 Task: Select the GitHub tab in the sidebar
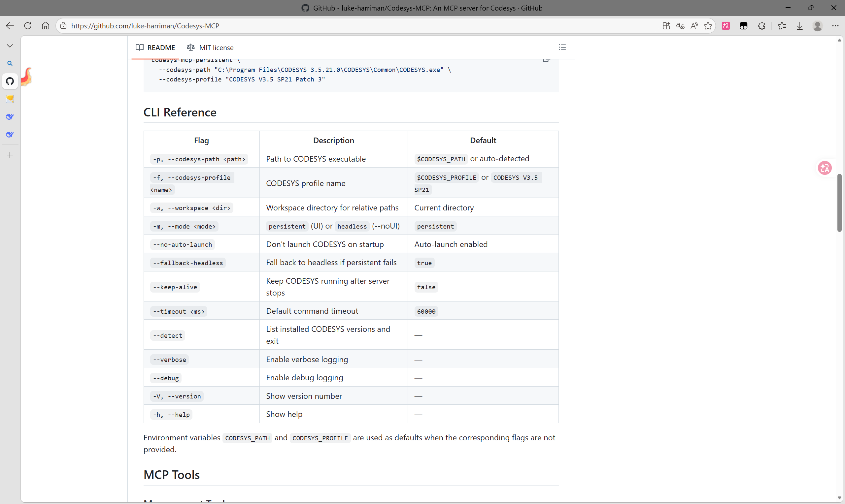(x=10, y=81)
